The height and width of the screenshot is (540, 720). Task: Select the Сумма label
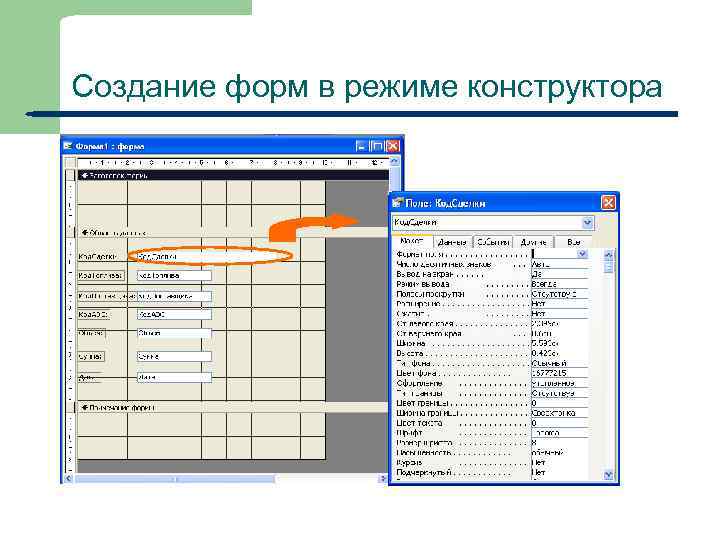coord(91,356)
